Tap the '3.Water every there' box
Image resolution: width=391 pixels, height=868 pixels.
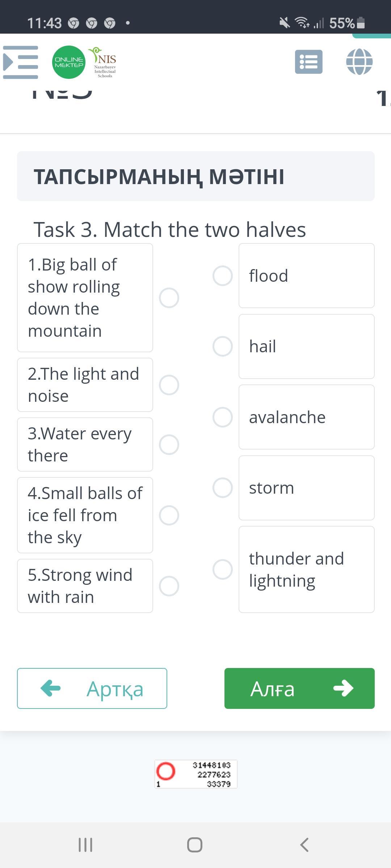(x=85, y=444)
